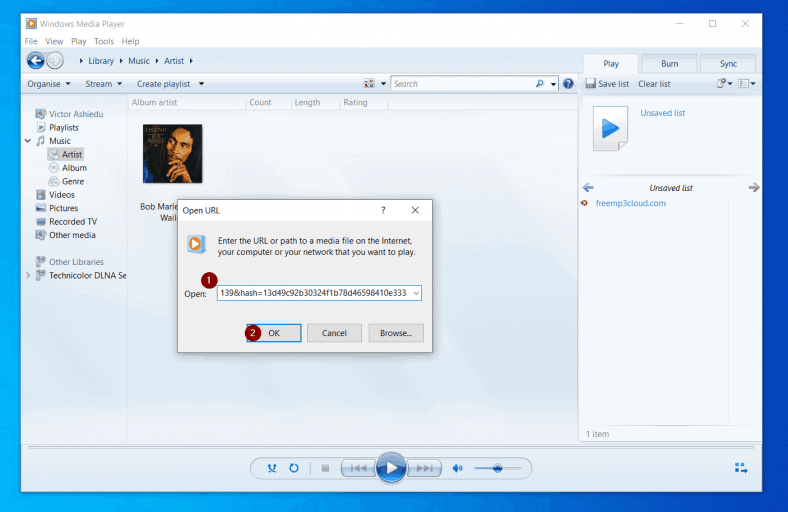Screen dimensions: 788x512
Task: Open the Tools menu
Action: coord(104,41)
